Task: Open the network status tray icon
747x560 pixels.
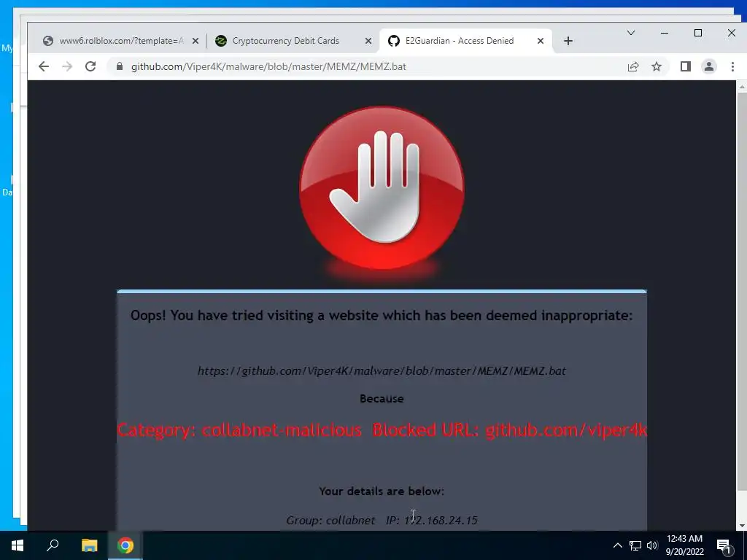Action: 635,545
